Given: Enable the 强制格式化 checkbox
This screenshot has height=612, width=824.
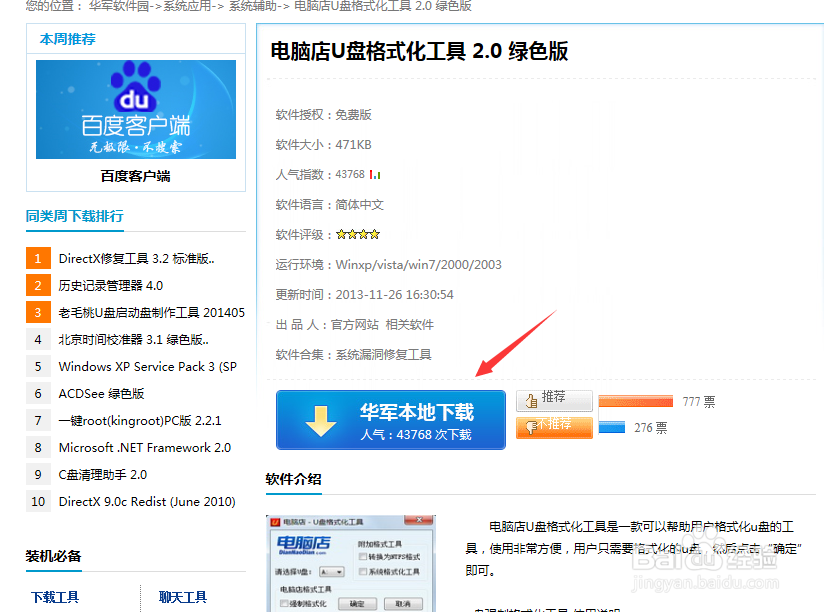Looking at the screenshot, I should click(x=283, y=602).
